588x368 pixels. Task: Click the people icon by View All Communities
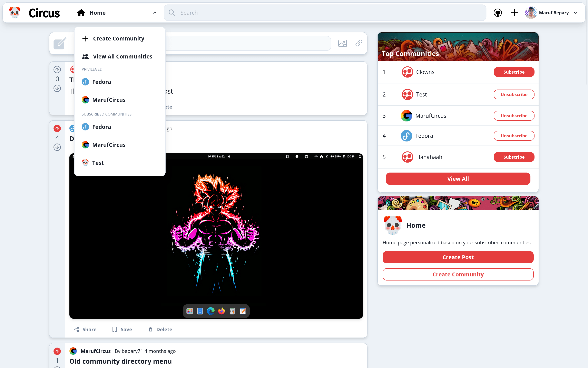pyautogui.click(x=85, y=56)
